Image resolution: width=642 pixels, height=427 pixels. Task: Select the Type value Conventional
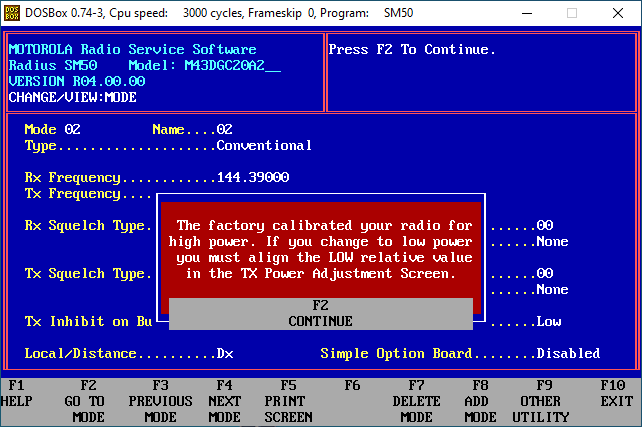pyautogui.click(x=264, y=145)
